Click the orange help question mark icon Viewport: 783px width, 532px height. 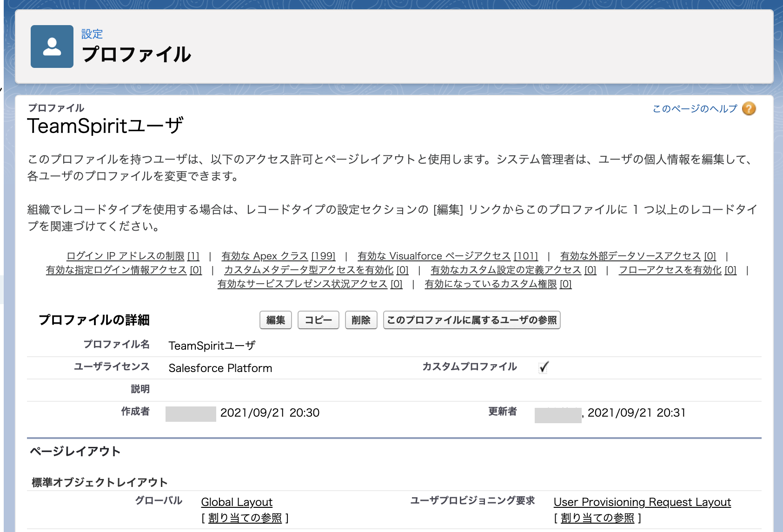749,109
